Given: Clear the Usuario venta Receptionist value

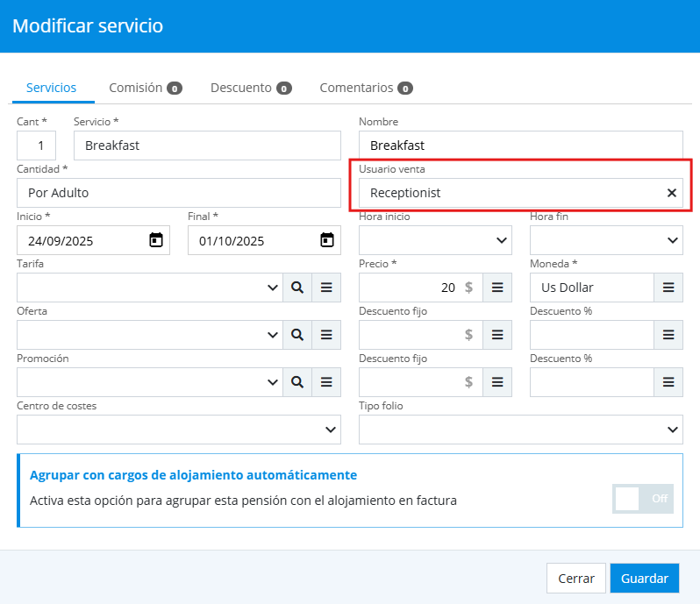Looking at the screenshot, I should 672,193.
